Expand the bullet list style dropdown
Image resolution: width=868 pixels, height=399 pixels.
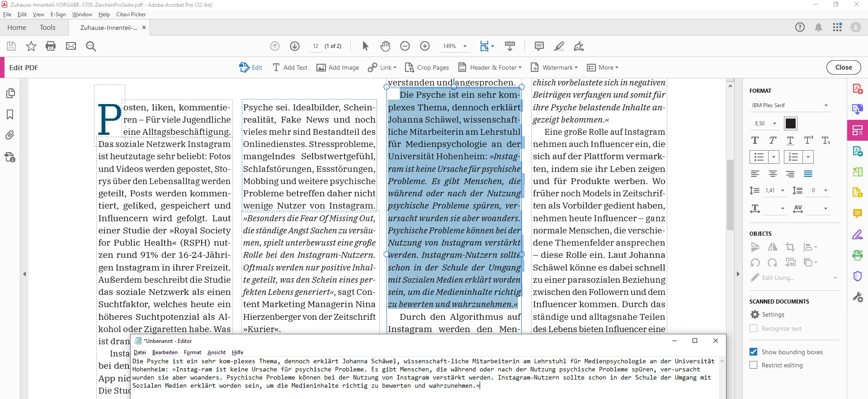774,157
